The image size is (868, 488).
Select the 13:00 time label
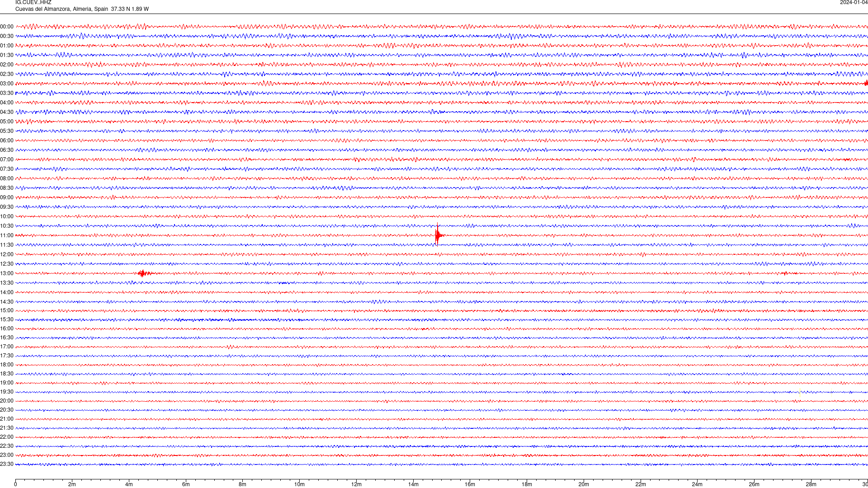coord(7,273)
